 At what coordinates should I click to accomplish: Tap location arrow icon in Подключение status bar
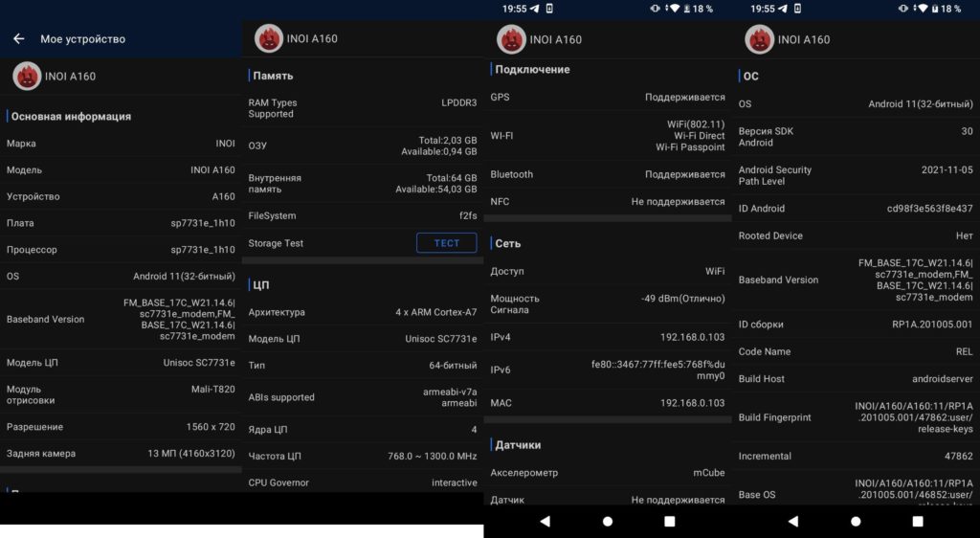click(x=534, y=9)
